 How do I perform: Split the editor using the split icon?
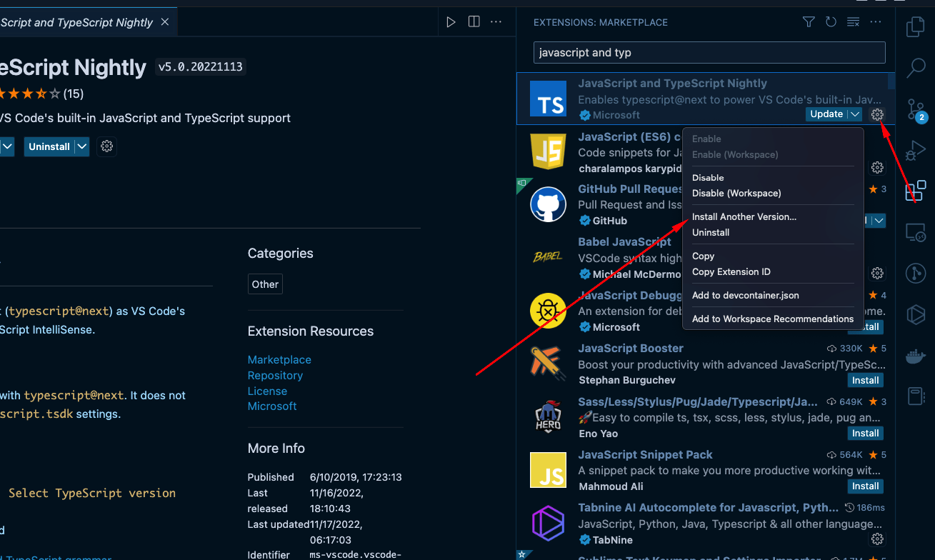point(474,21)
